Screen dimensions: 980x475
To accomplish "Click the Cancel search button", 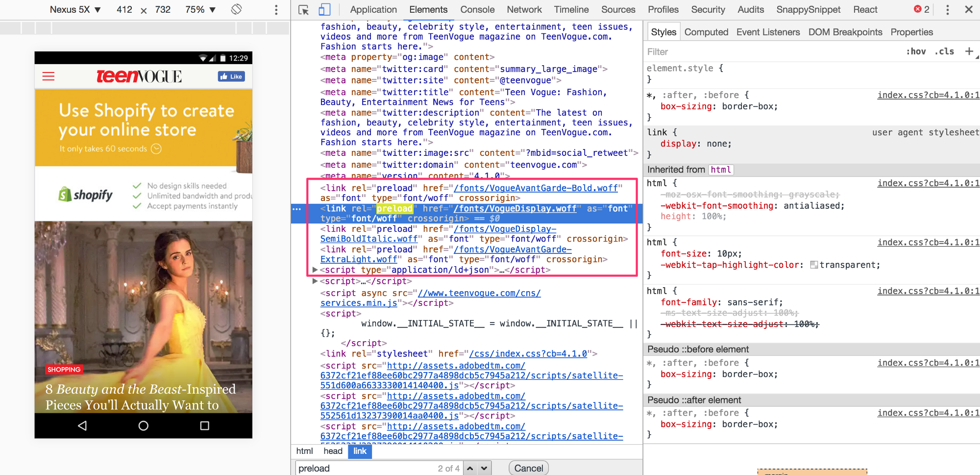I will pyautogui.click(x=528, y=468).
